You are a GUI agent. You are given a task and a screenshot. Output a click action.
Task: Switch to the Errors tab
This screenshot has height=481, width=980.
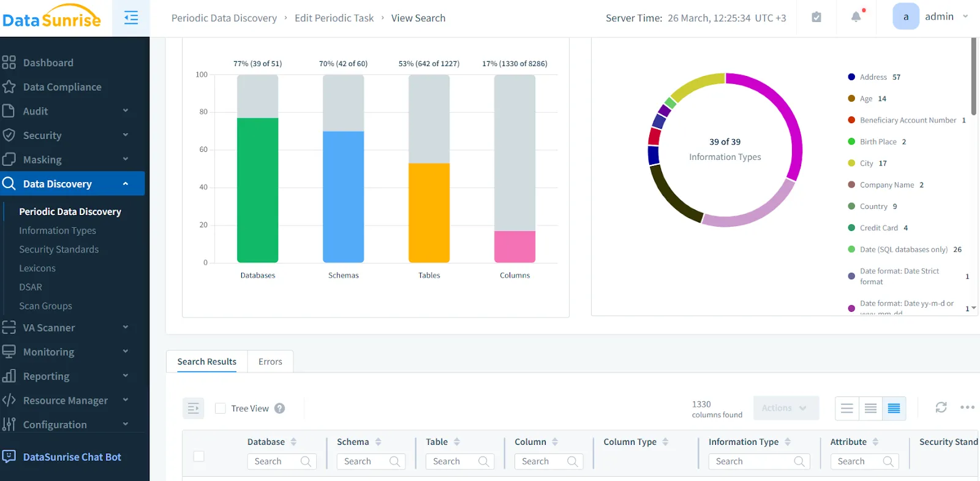270,362
